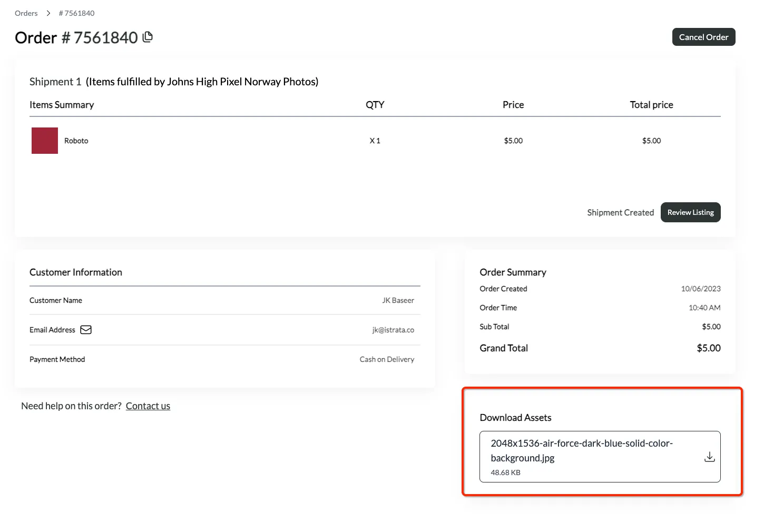This screenshot has width=764, height=532.
Task: Click the QTY column header
Action: click(x=375, y=105)
